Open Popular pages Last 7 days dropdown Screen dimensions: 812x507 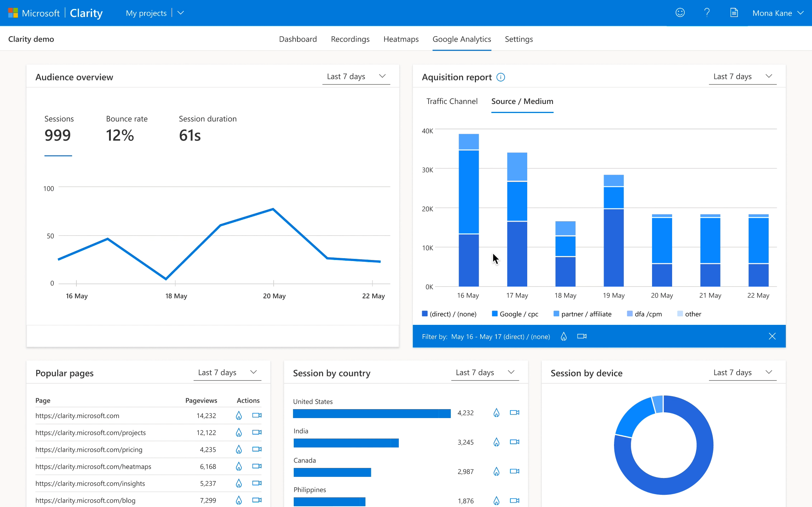click(227, 373)
